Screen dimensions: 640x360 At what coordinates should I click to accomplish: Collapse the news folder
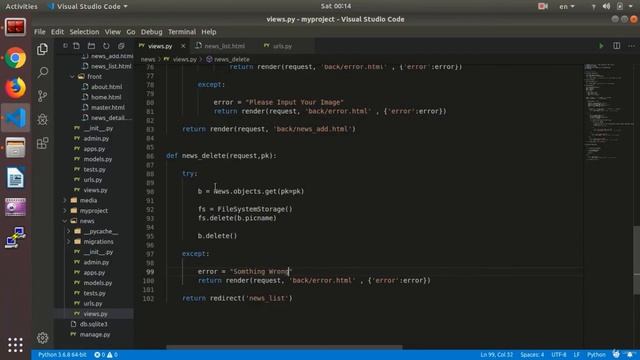click(87, 221)
